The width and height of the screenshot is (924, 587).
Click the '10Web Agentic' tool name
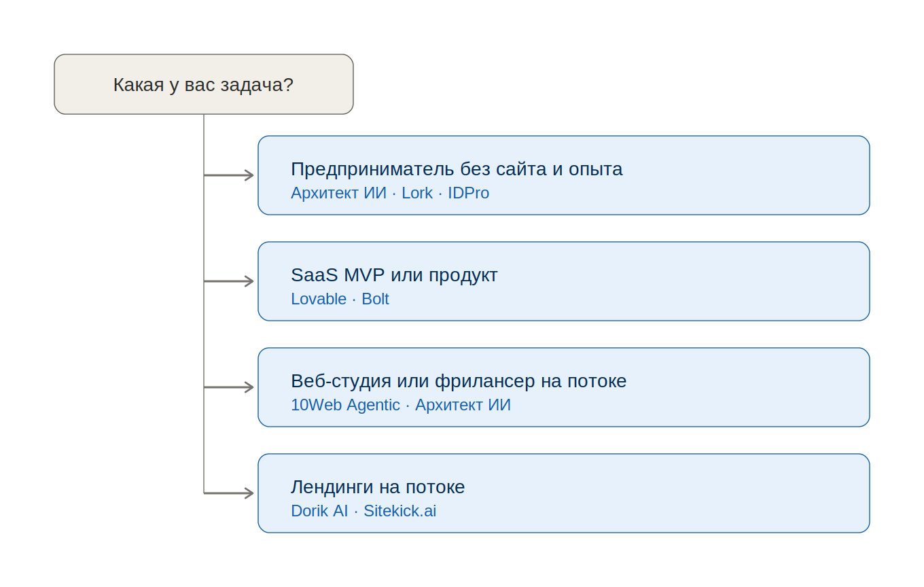[x=345, y=405]
